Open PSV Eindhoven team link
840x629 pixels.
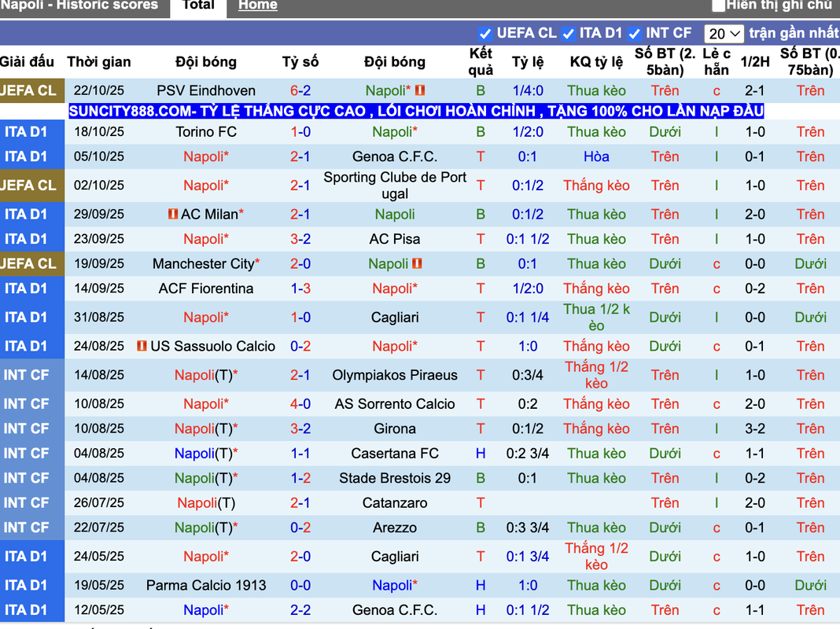tap(206, 90)
